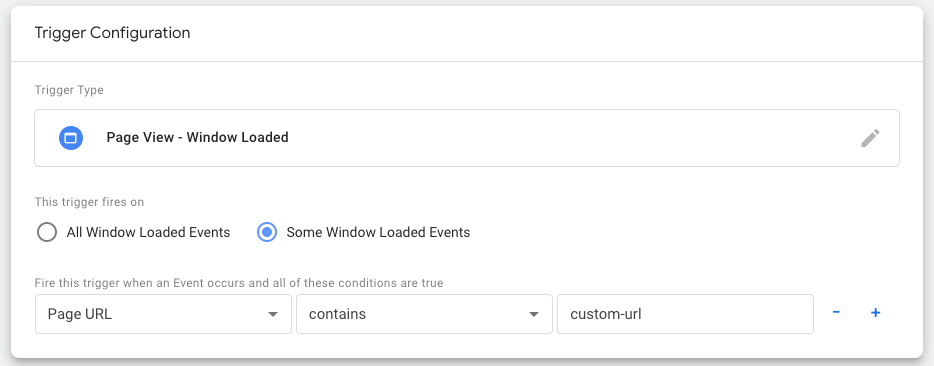Click the 'Some Window Loaded Events' label text
The height and width of the screenshot is (366, 934).
pos(378,232)
